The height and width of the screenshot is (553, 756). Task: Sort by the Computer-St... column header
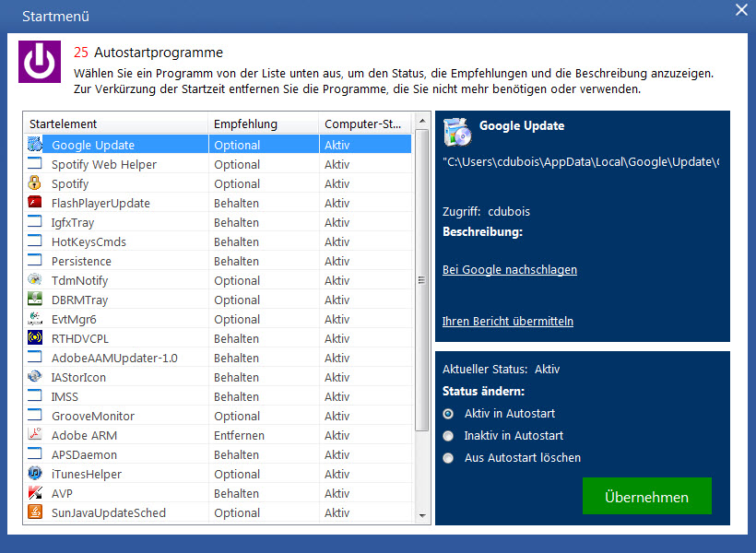[x=365, y=124]
